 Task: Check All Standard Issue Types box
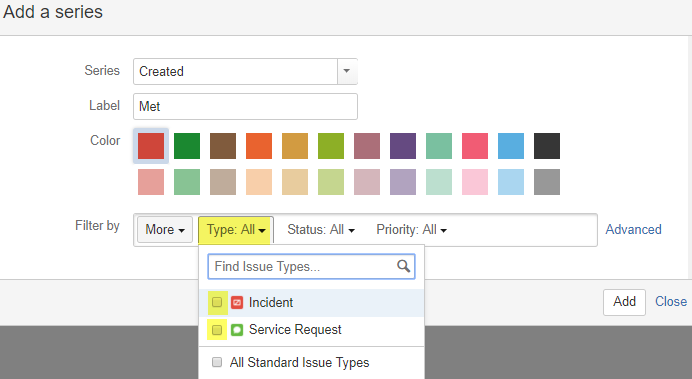(217, 362)
